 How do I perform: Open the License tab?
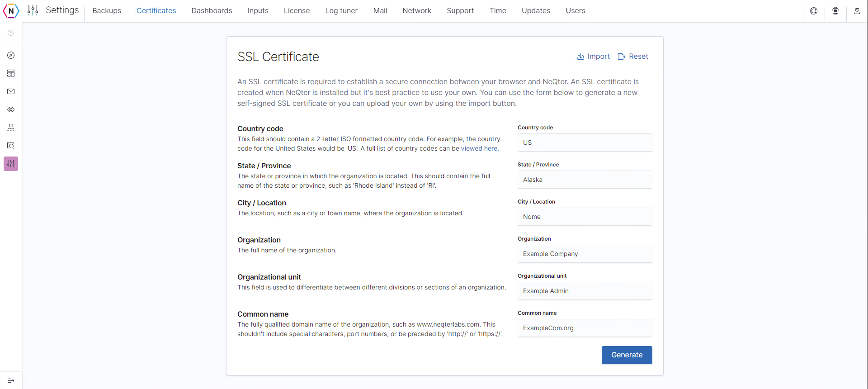297,11
